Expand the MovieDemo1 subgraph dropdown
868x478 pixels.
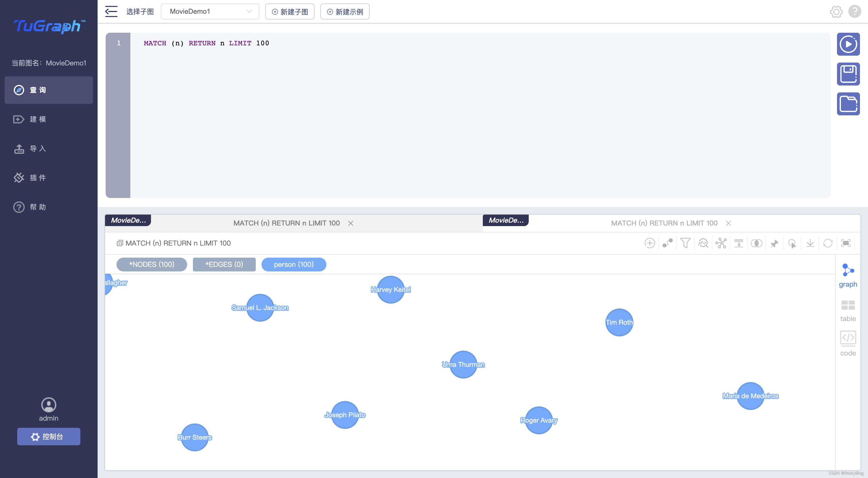click(210, 11)
